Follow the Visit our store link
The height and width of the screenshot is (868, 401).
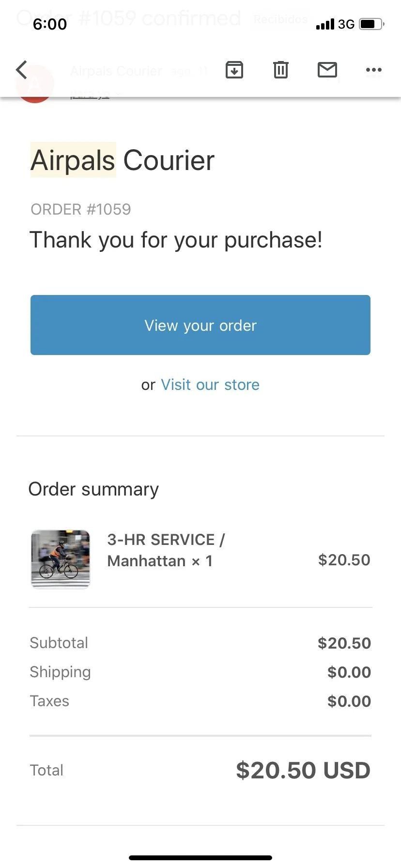pyautogui.click(x=210, y=385)
